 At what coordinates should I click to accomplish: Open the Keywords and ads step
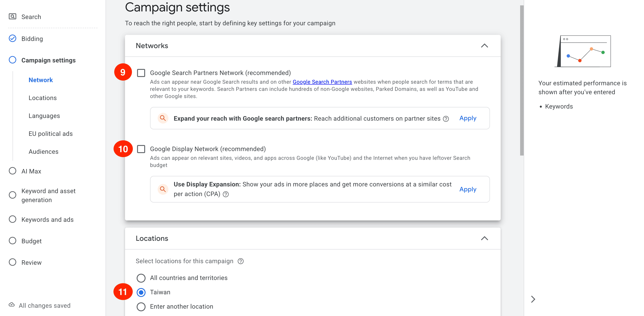pyautogui.click(x=47, y=220)
